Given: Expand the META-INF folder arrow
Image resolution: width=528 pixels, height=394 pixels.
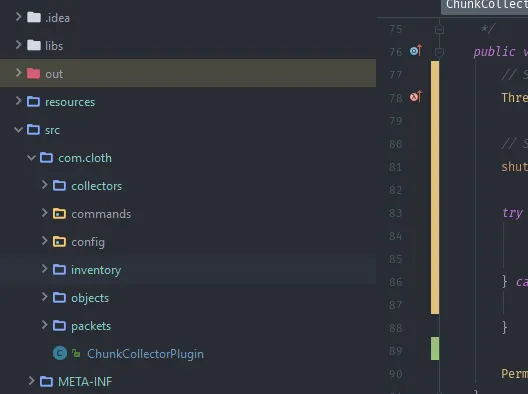Looking at the screenshot, I should point(31,381).
